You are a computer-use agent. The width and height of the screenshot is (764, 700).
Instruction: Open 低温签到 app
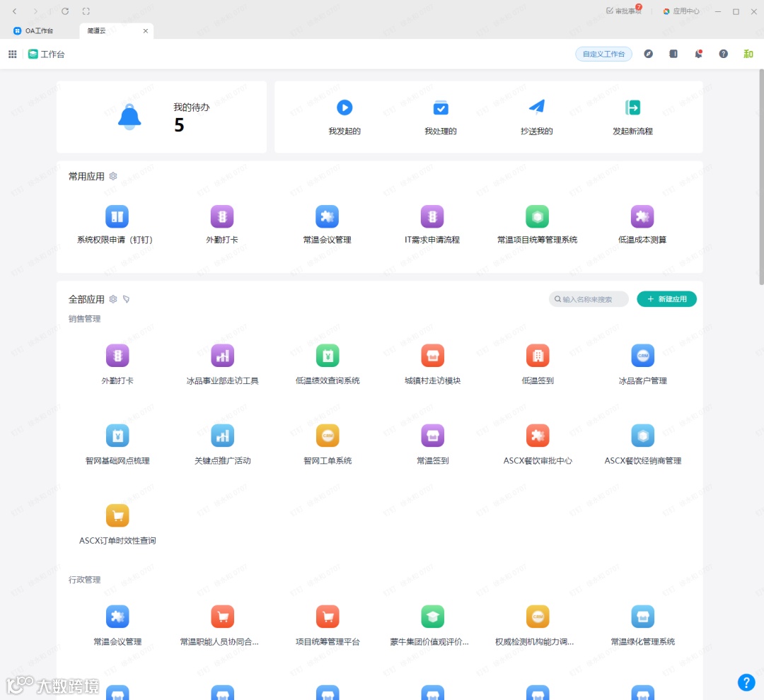point(538,356)
